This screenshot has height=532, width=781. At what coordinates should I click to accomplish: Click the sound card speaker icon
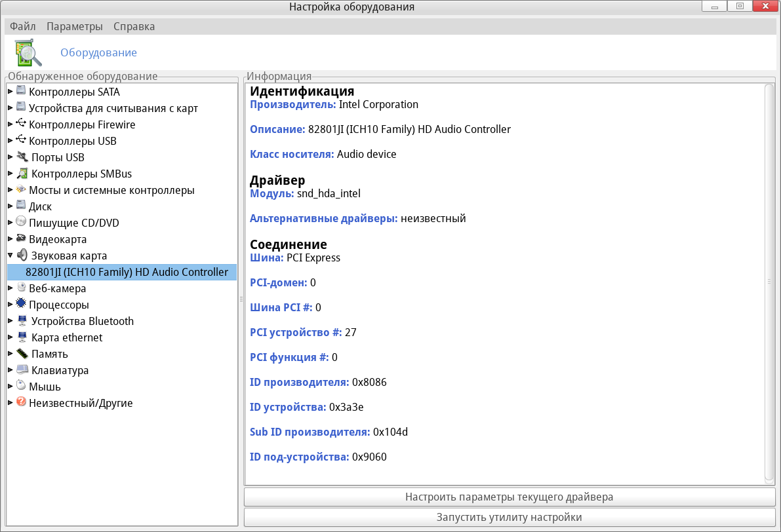[22, 255]
